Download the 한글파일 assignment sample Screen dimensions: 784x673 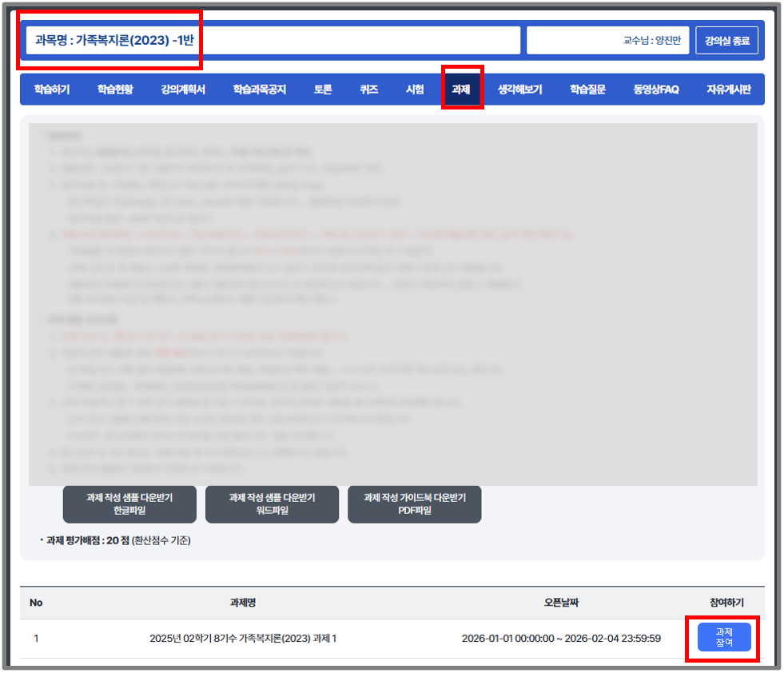coord(129,504)
